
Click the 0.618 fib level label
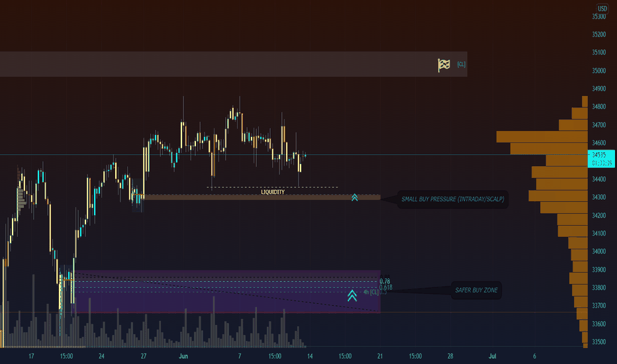[385, 287]
